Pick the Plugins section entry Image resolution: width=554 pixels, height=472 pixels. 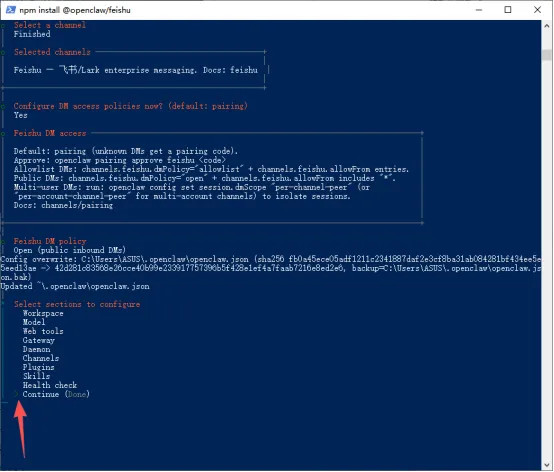click(x=39, y=367)
